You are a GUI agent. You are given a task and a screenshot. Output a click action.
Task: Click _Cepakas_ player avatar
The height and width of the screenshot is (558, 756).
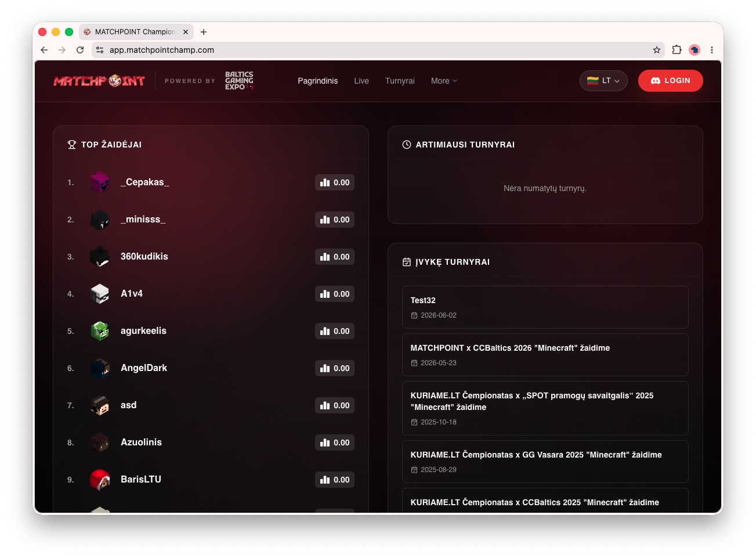[100, 182]
